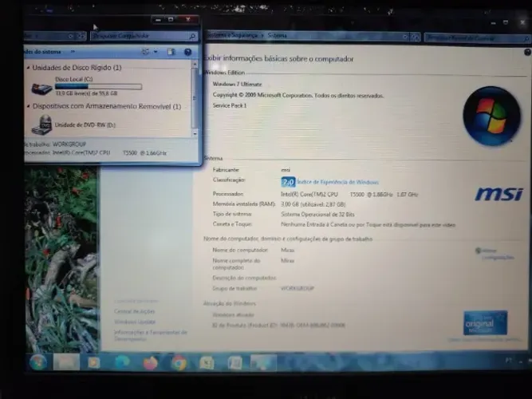Screen dimensions: 532x399
Task: Maximize the Computer window
Action: (171, 20)
